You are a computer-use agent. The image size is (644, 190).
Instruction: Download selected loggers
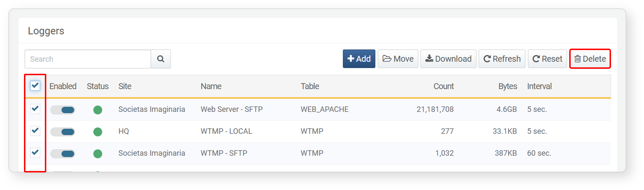coord(448,59)
